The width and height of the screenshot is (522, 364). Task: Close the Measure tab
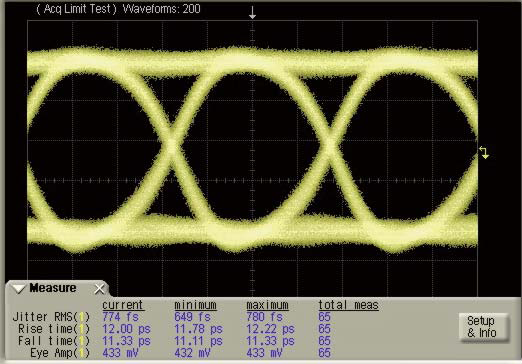(x=99, y=289)
